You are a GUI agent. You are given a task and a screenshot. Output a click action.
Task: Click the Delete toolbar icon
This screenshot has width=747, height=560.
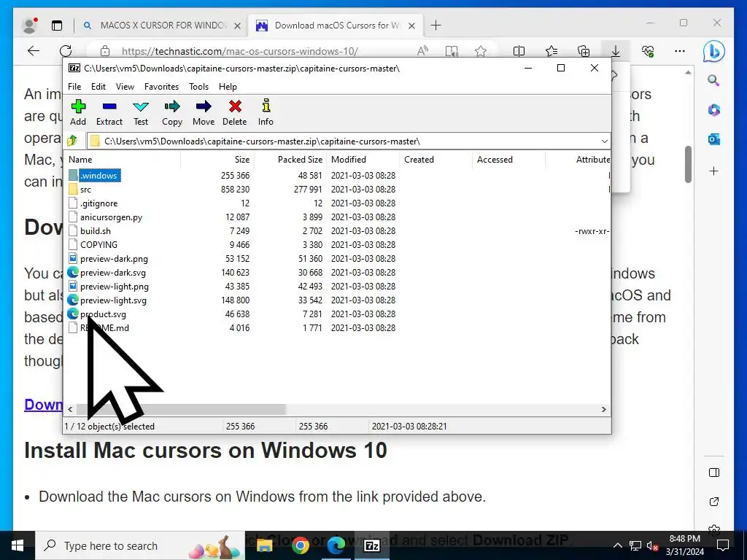coord(235,112)
